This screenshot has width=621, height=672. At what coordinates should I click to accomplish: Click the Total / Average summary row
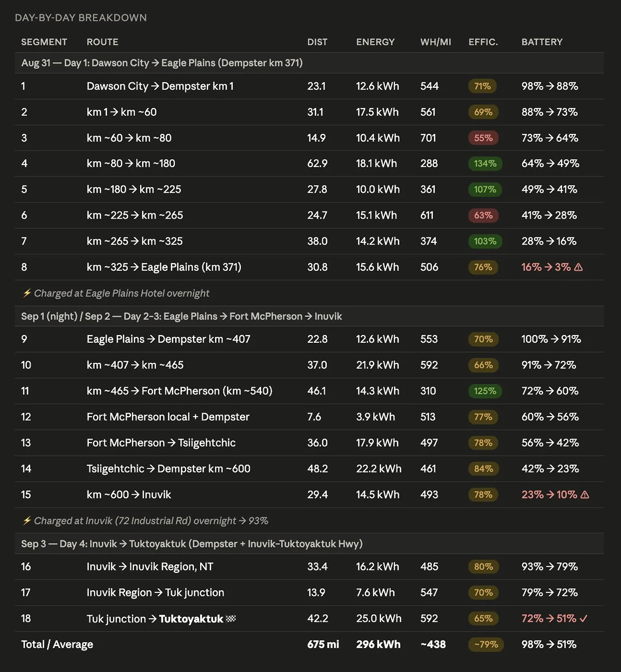tap(309, 645)
